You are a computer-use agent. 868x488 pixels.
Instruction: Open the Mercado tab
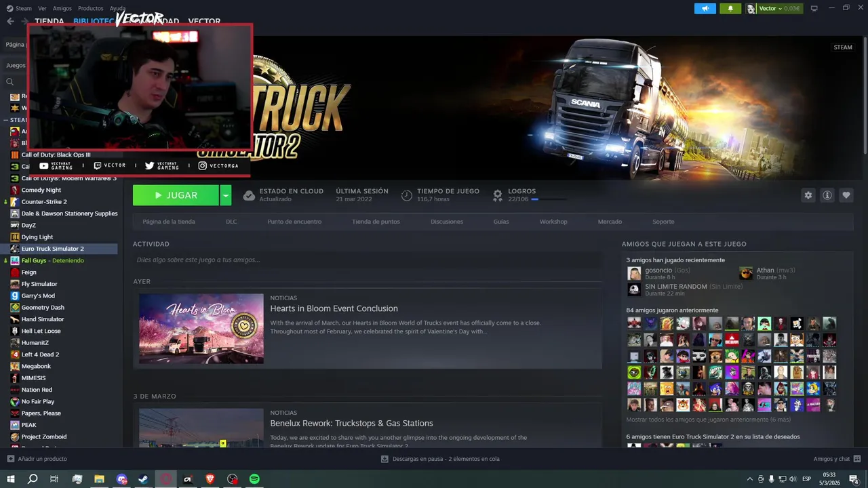[610, 222]
